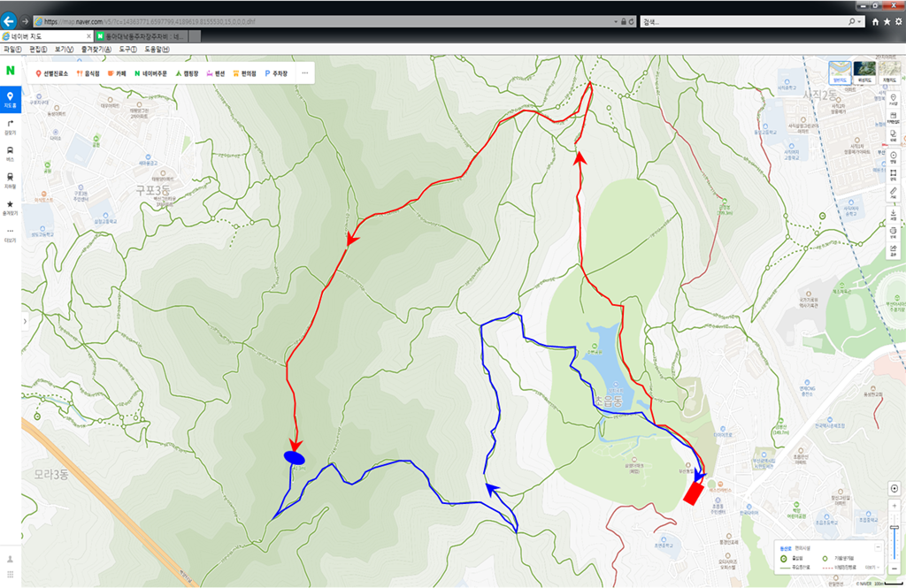Switch to the 일반지도 map type thumbnail
This screenshot has height=588, width=906.
point(840,73)
